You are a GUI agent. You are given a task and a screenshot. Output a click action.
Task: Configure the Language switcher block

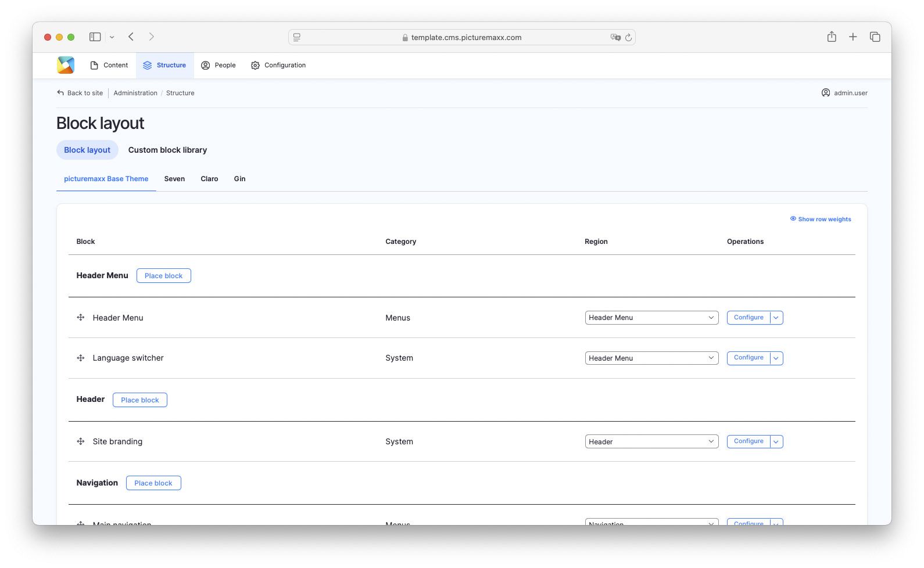pos(748,358)
